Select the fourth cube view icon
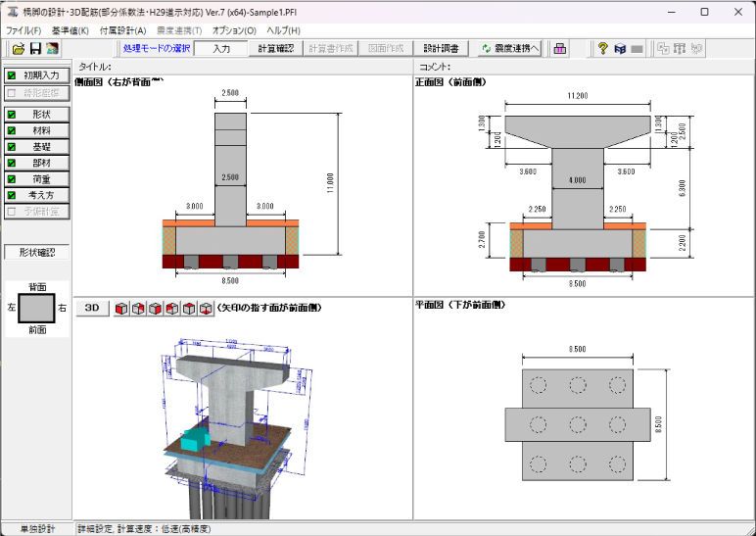 click(x=172, y=309)
